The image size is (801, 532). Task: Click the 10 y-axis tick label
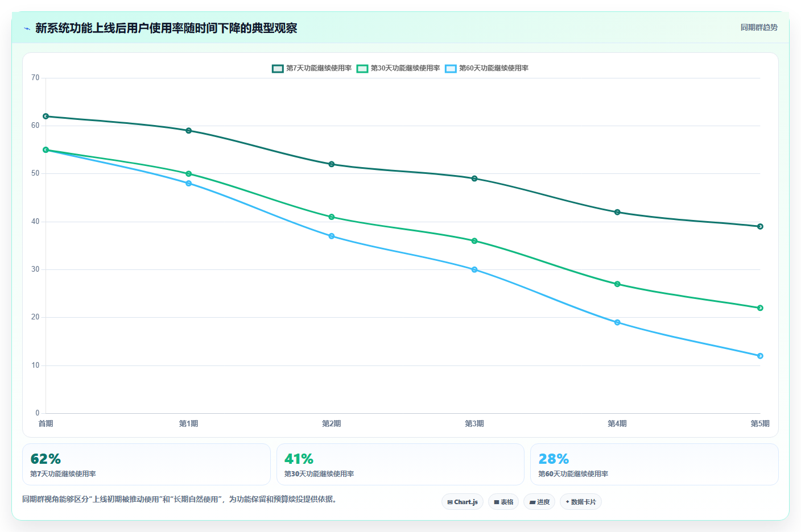(x=35, y=365)
